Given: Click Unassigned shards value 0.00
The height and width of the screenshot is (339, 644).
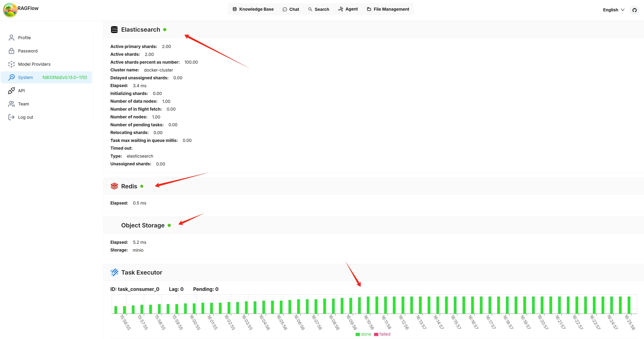Looking at the screenshot, I should (x=160, y=164).
